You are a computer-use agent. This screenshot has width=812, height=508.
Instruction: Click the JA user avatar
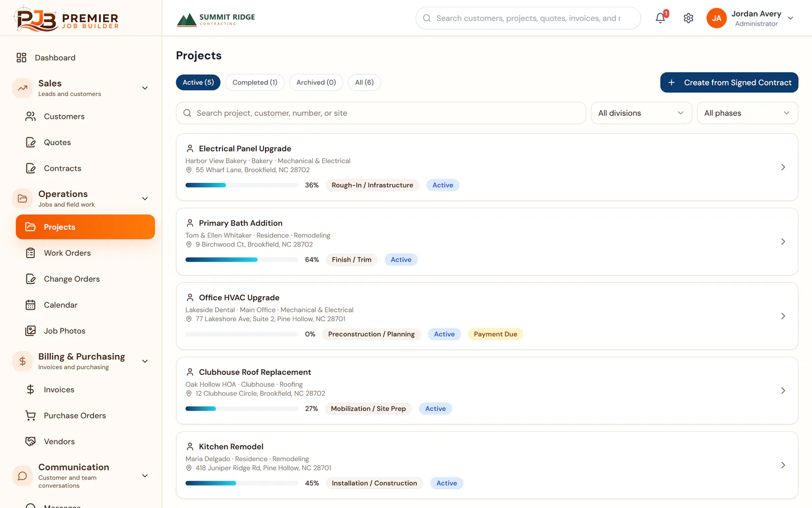pos(716,18)
